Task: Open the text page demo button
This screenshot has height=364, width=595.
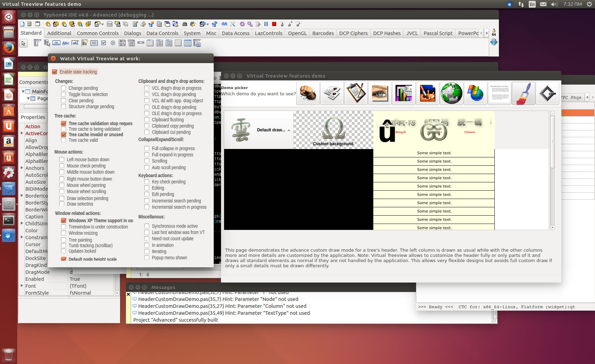Action: coord(500,93)
